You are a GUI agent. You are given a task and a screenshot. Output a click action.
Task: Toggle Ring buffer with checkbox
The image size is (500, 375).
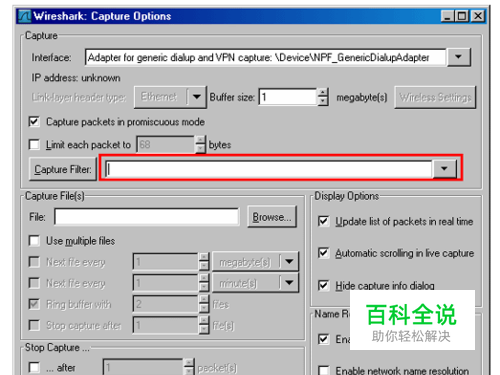34,304
